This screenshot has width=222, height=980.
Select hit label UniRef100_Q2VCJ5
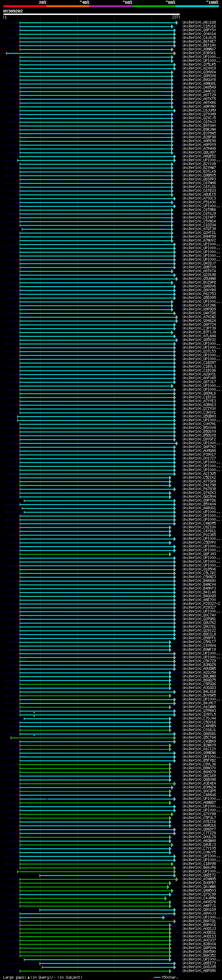click(x=199, y=118)
